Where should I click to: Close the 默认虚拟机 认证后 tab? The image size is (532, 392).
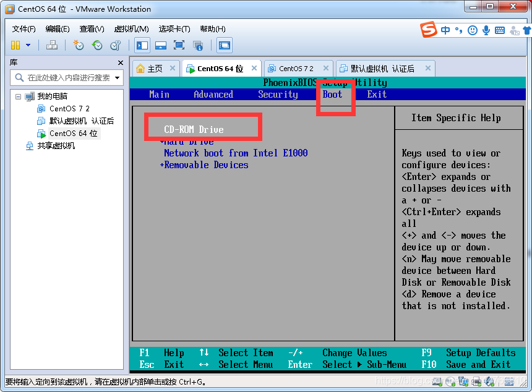click(x=428, y=68)
